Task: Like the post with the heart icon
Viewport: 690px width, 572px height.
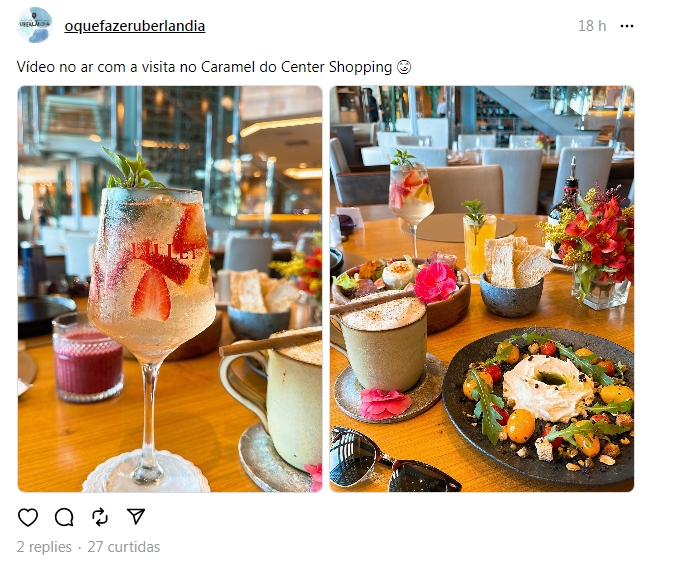Action: 28,517
